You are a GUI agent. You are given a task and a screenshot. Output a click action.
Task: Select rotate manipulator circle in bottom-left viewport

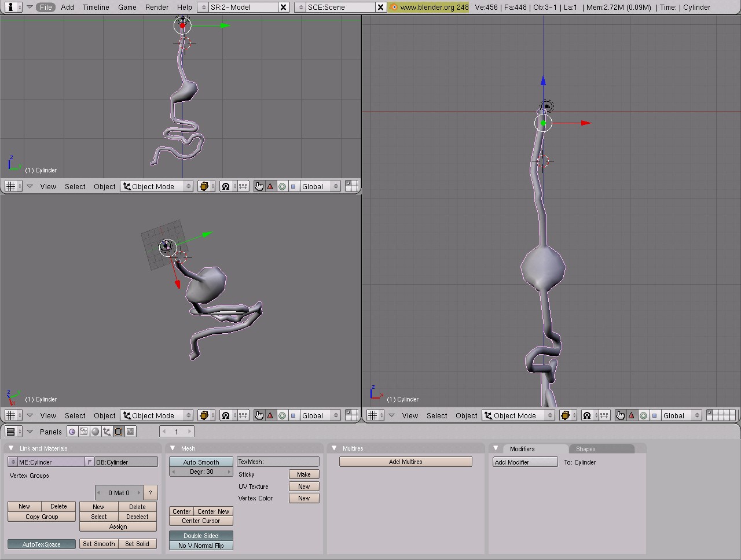pyautogui.click(x=282, y=415)
